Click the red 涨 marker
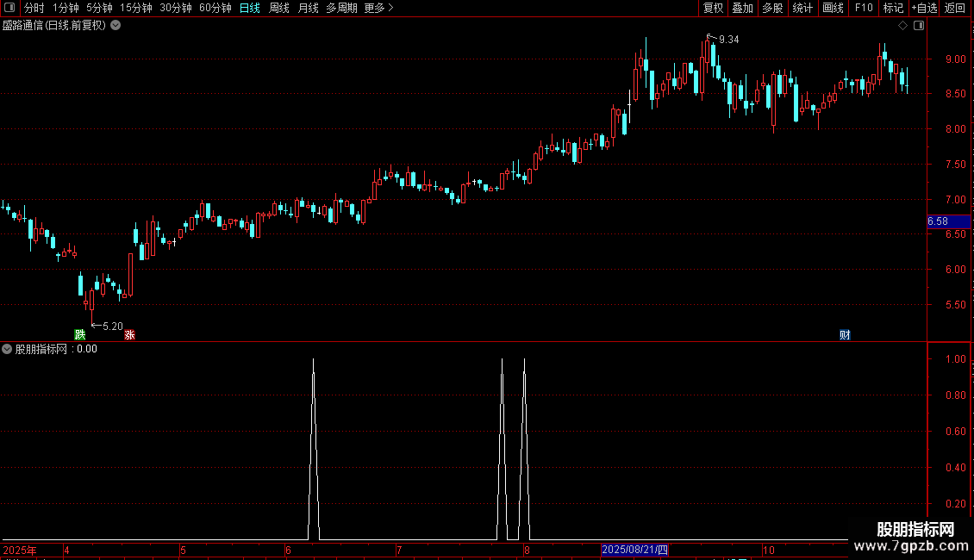This screenshot has width=974, height=560. pyautogui.click(x=129, y=334)
